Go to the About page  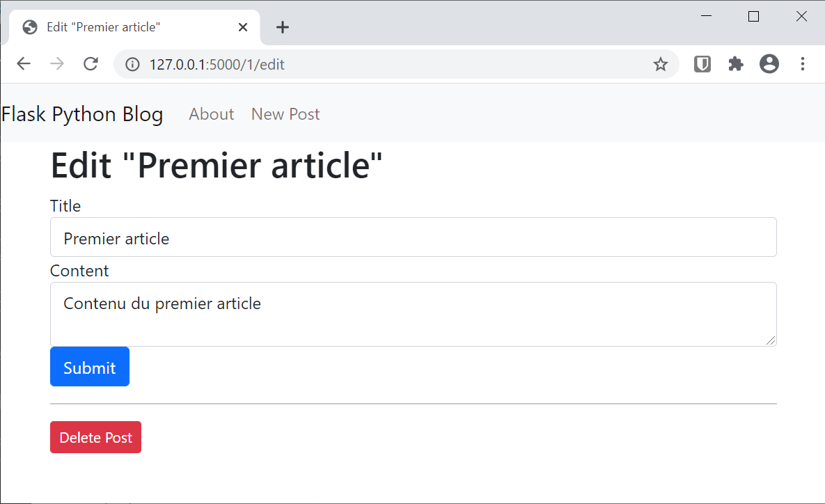pyautogui.click(x=211, y=114)
